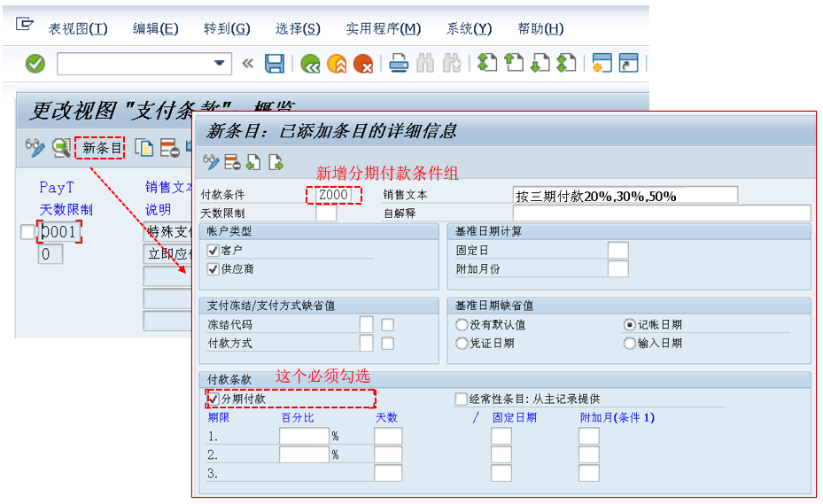823x504 pixels.
Task: Click the details magnifier icon in overview
Action: [61, 148]
